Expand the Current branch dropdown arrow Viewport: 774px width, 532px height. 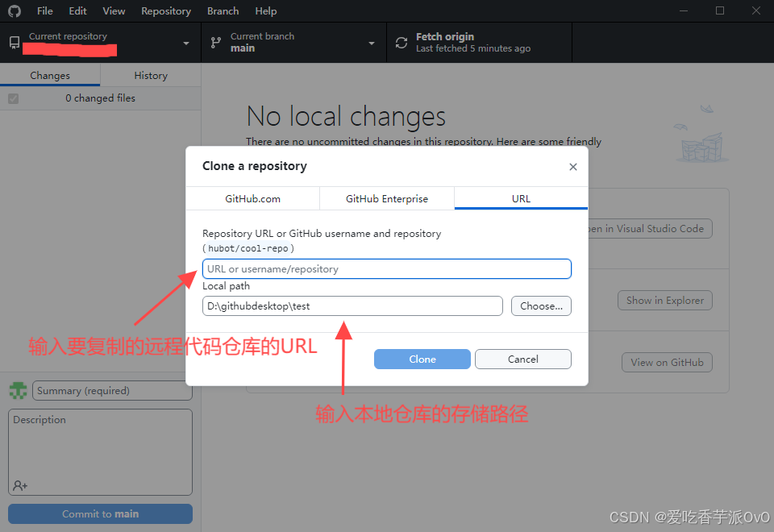coord(372,44)
